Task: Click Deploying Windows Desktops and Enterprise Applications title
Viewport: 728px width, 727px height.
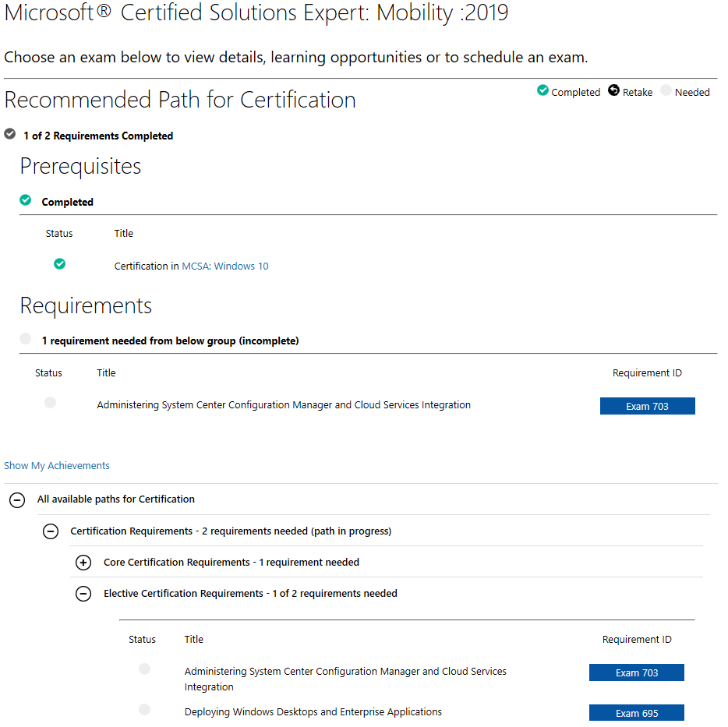Action: [313, 712]
